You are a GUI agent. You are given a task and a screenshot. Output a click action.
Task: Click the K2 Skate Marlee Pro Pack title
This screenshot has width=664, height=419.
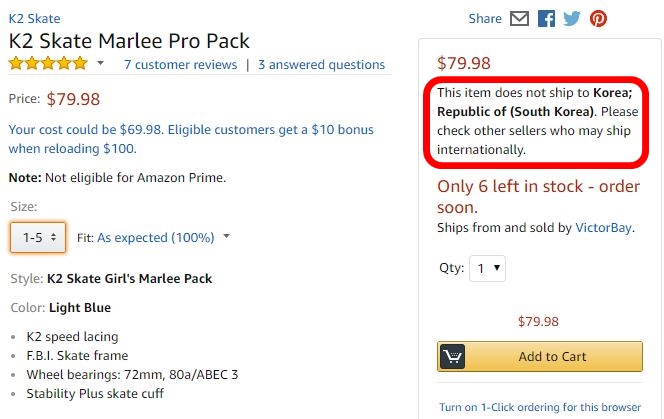pos(129,41)
